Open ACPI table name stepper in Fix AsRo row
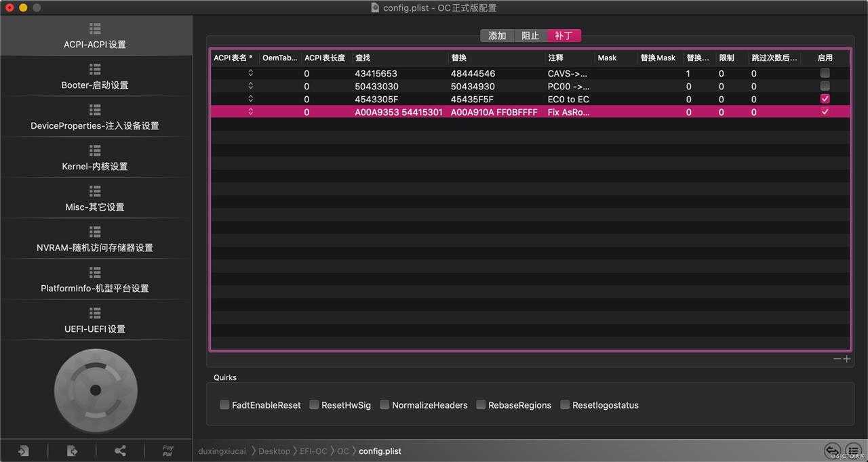 [x=250, y=111]
